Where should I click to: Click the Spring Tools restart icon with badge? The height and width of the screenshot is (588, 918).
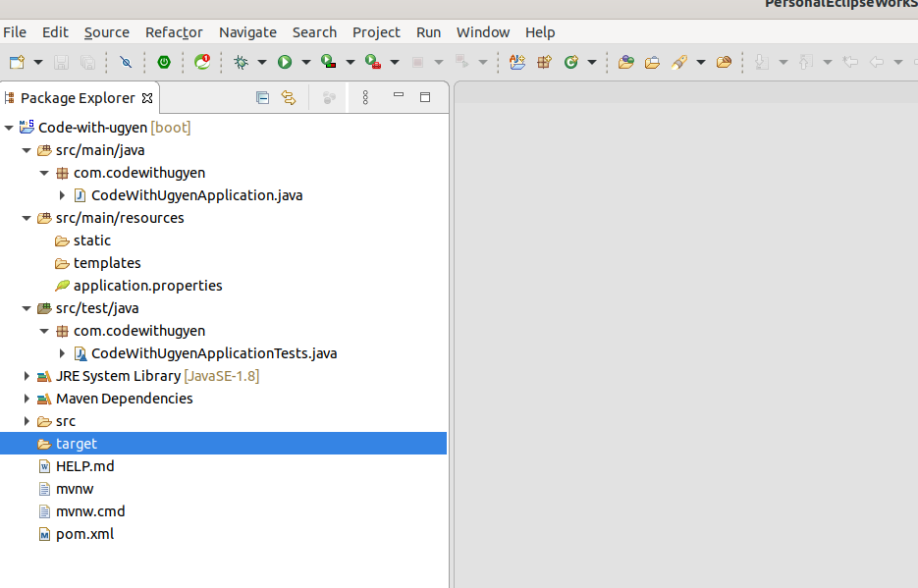point(203,62)
